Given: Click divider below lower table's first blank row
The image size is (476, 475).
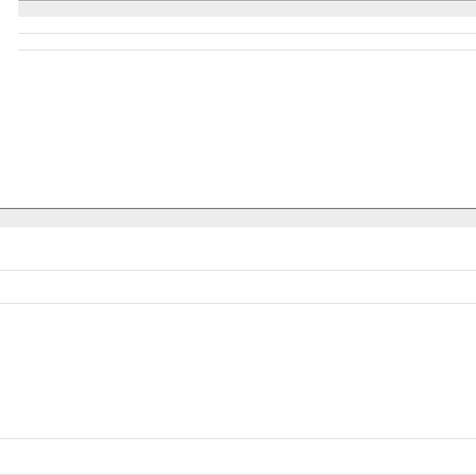Looking at the screenshot, I should (238, 270).
